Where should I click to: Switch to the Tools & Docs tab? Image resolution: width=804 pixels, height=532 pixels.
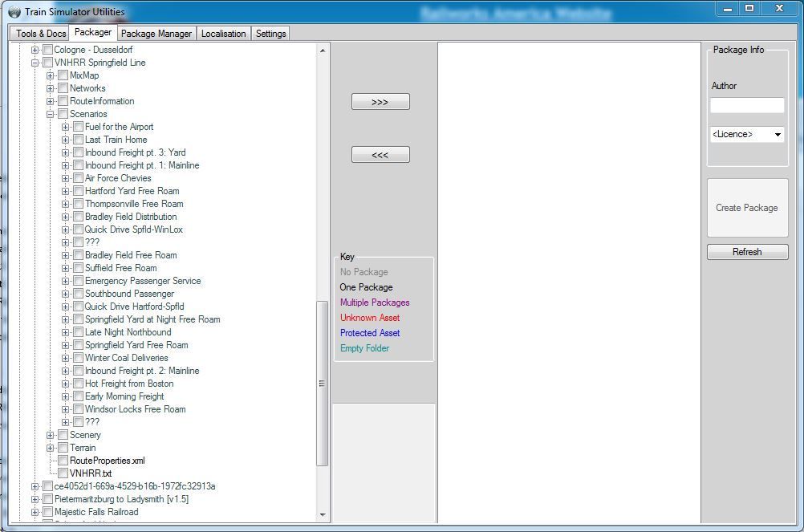click(40, 34)
